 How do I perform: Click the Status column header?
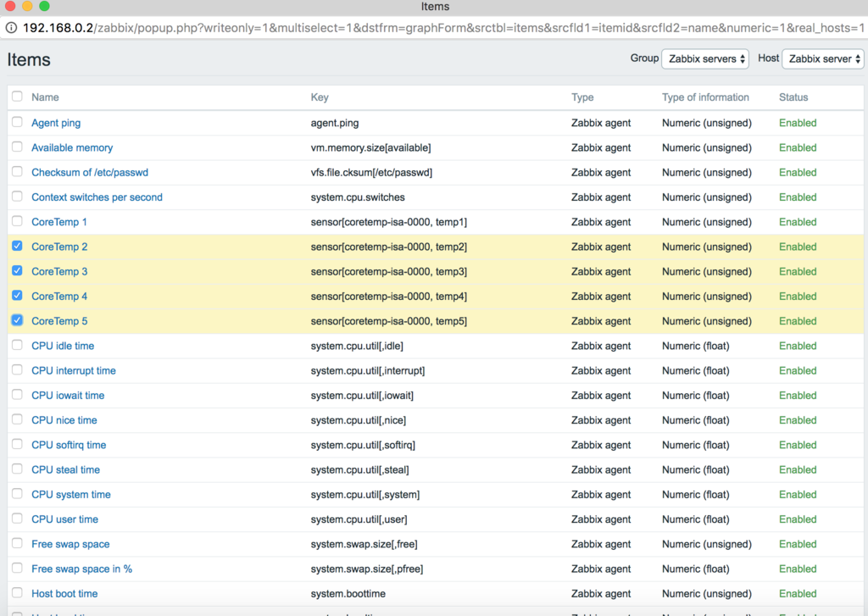tap(793, 97)
